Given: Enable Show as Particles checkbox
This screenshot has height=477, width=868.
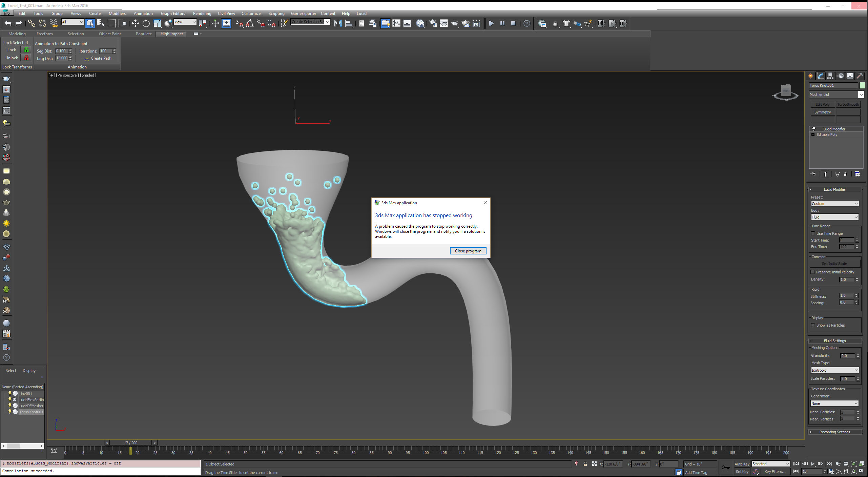Looking at the screenshot, I should click(813, 325).
